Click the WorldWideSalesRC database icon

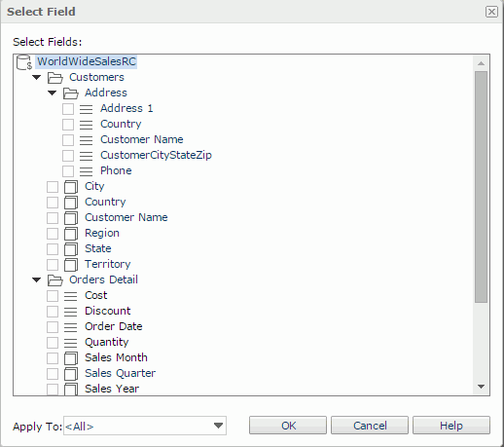[x=24, y=62]
